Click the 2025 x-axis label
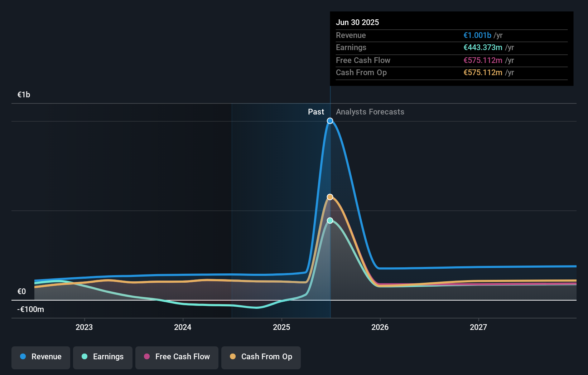Image resolution: width=588 pixels, height=375 pixels. point(281,327)
